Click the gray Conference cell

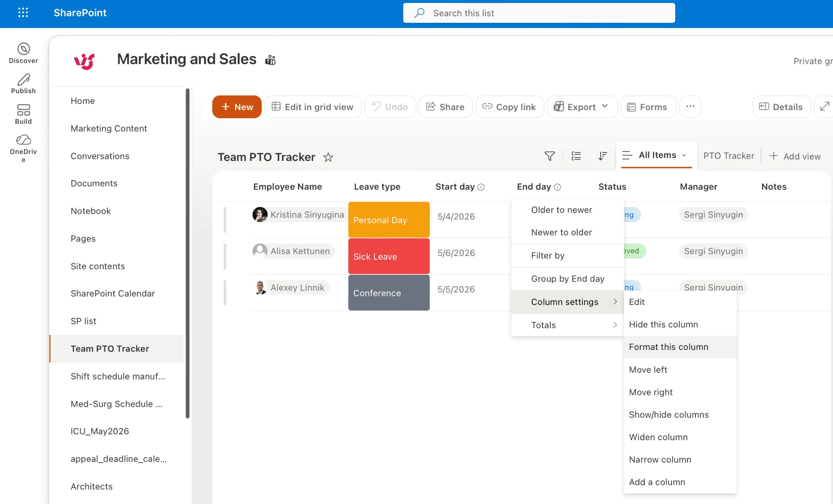coord(389,293)
